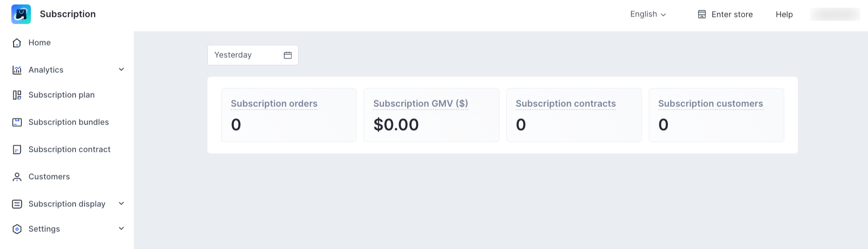Click the Subscription bundles box icon
Viewport: 868px width, 249px height.
[17, 122]
